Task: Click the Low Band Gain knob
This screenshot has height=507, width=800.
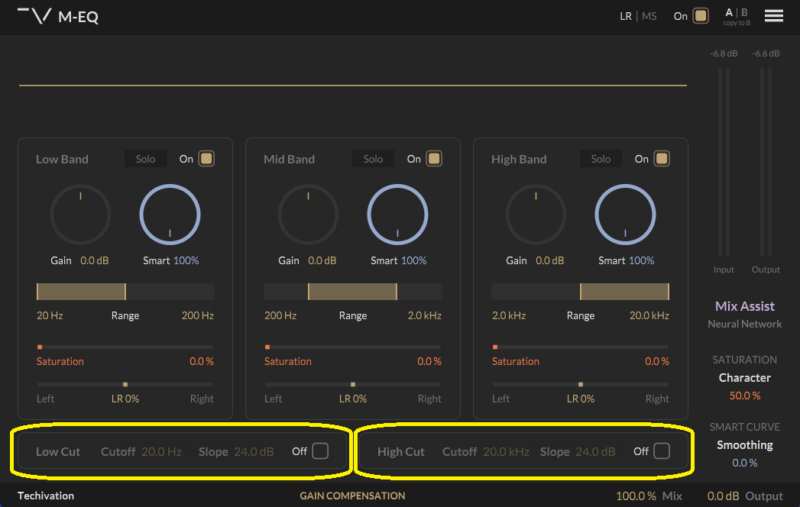Action: pyautogui.click(x=80, y=215)
